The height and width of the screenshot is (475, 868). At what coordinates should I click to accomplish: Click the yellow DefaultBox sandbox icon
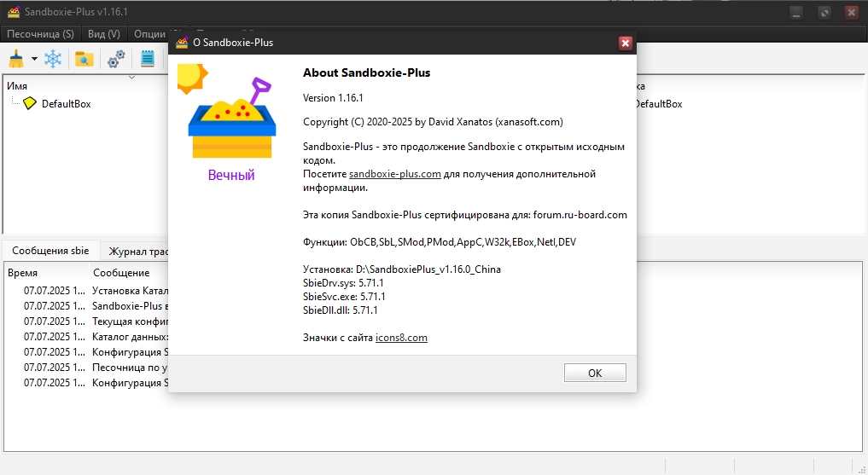point(30,103)
